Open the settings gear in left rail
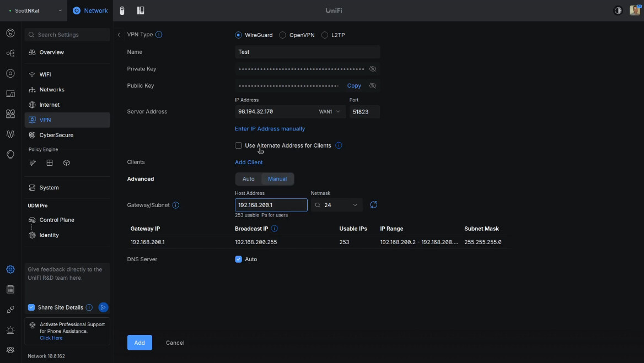Screen dimensions: 644x363 point(10,269)
